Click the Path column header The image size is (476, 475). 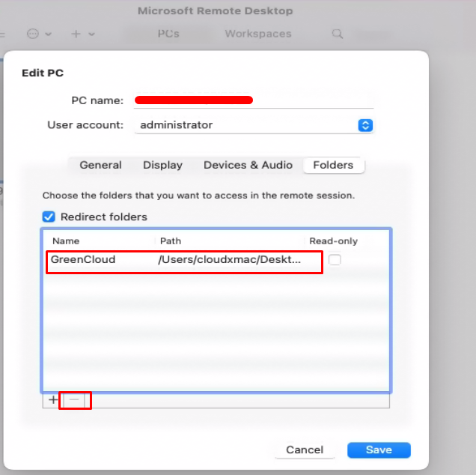tap(171, 241)
